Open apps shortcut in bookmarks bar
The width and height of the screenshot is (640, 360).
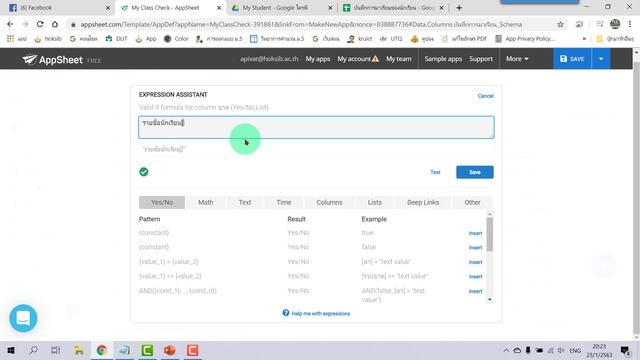tap(16, 39)
